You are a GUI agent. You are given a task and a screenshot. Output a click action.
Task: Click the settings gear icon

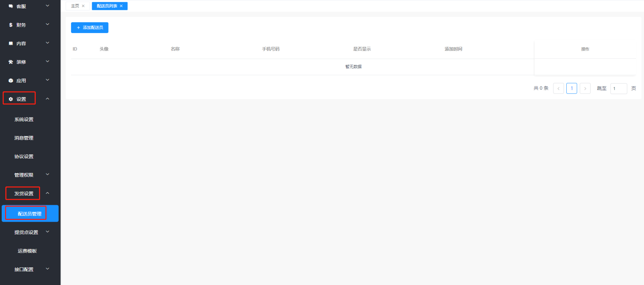coord(11,99)
